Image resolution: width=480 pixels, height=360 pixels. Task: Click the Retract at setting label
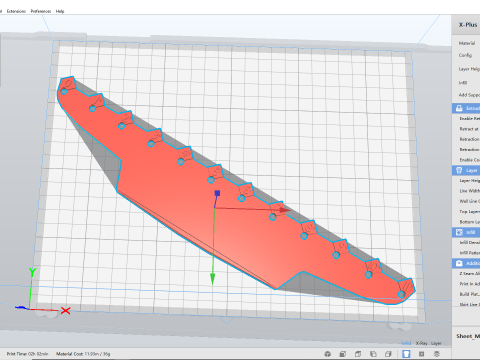[469, 129]
